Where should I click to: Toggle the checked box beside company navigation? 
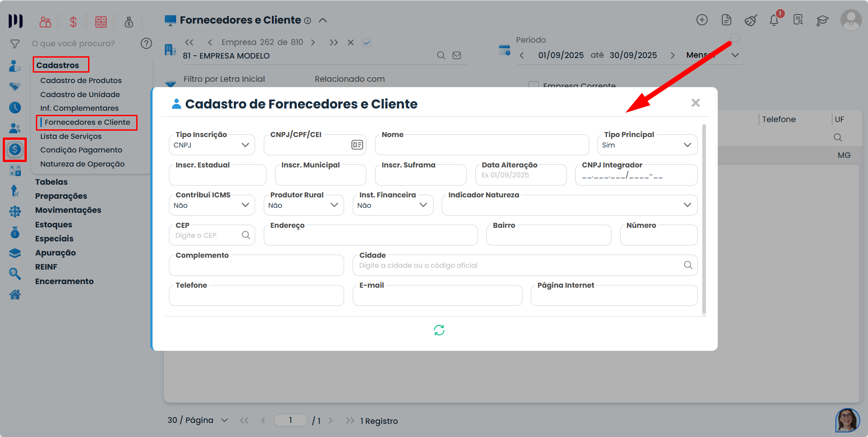pos(367,43)
